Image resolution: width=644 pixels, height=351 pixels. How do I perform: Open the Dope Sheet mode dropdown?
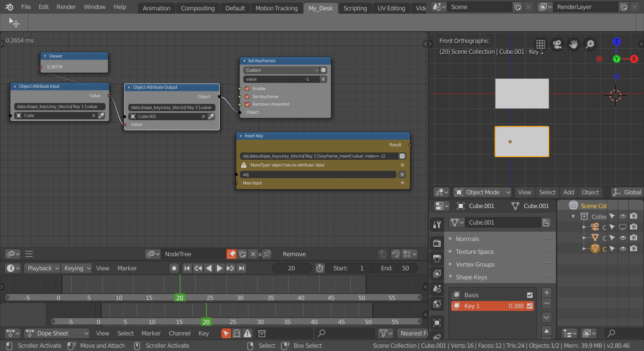tap(57, 333)
